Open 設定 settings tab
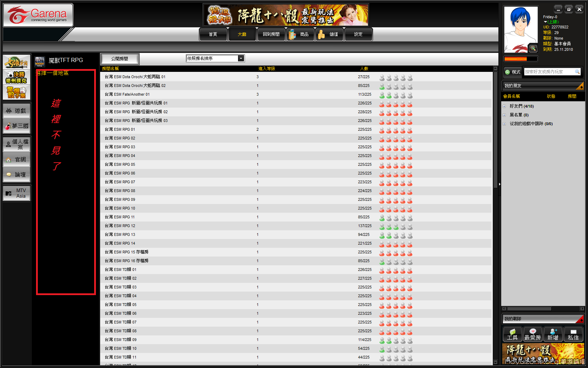 coord(358,34)
